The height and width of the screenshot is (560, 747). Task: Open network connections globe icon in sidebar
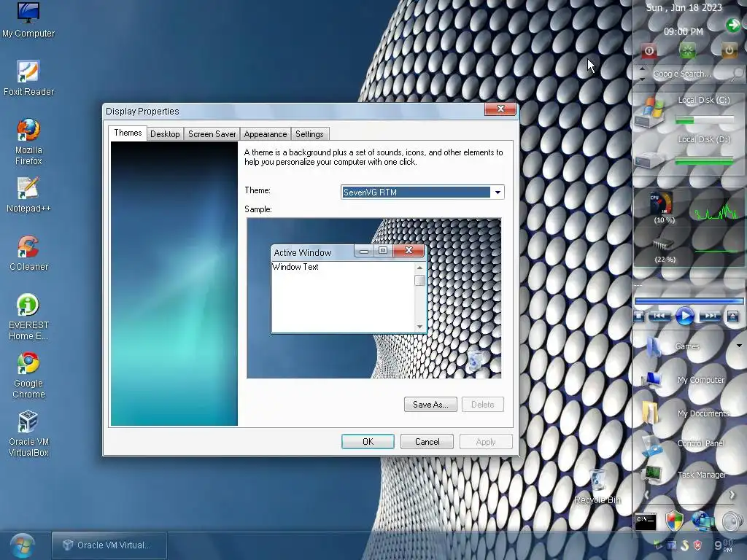coord(703,521)
